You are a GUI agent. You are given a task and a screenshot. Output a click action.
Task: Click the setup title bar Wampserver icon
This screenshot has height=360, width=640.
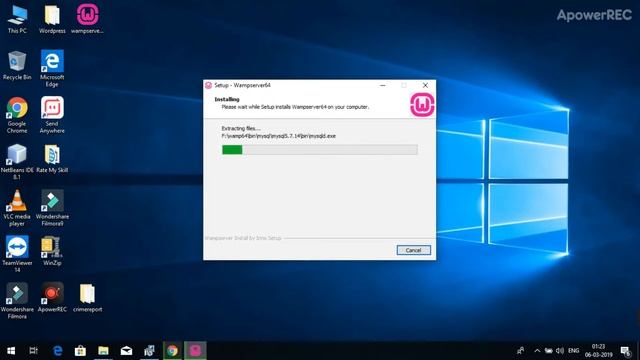(209, 85)
